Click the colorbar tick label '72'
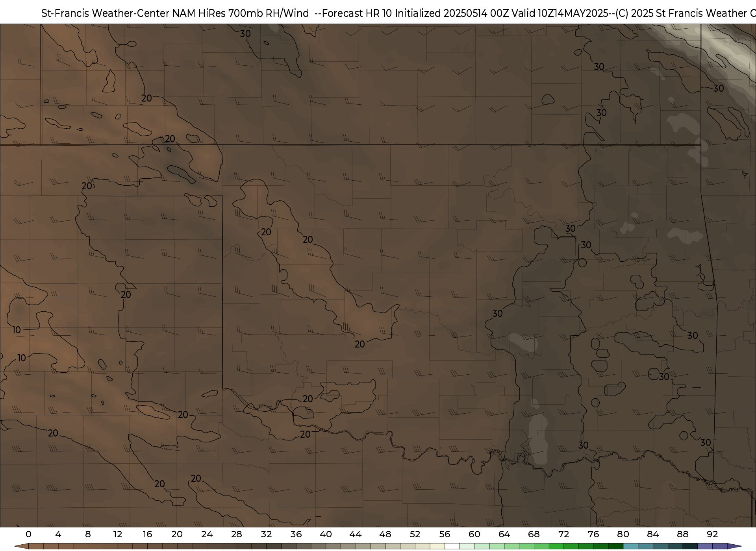 [563, 534]
